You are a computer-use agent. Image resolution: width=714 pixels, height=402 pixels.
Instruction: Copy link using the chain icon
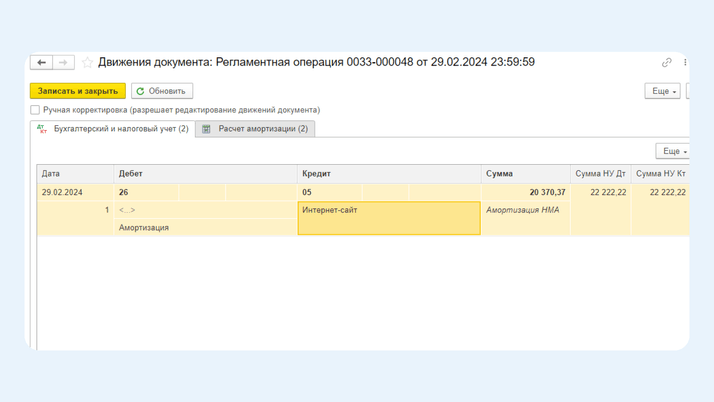667,62
